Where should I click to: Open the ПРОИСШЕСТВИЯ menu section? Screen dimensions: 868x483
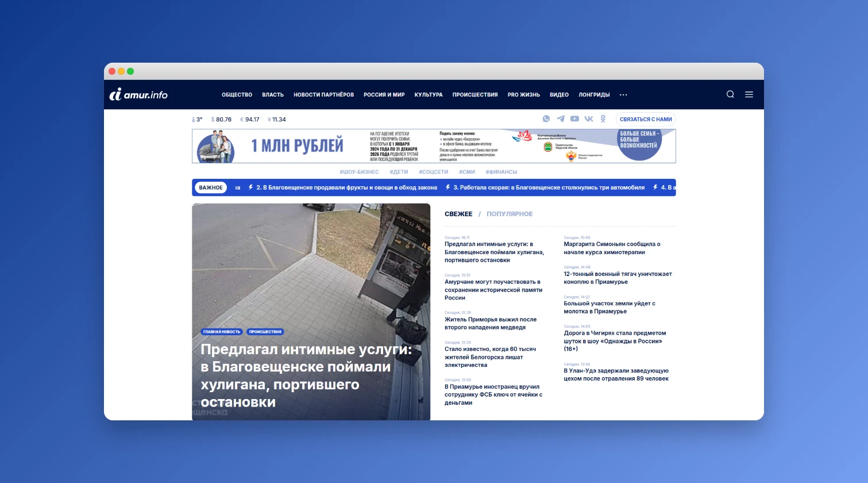[475, 94]
